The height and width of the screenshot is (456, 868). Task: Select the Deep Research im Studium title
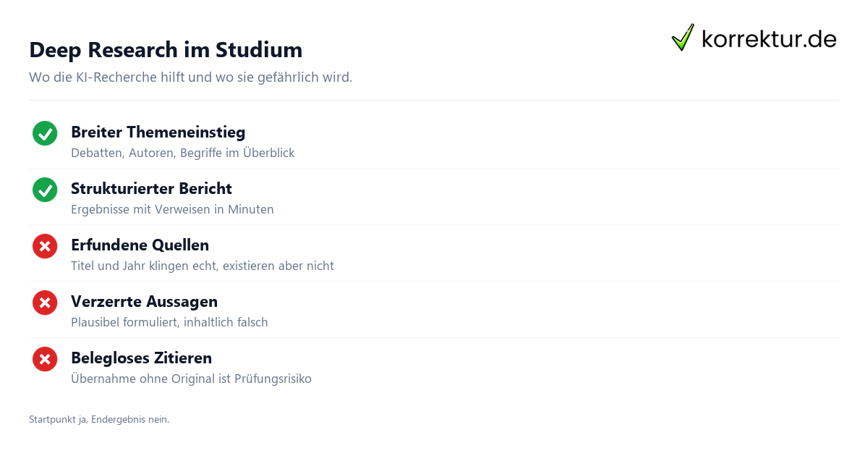(x=166, y=50)
